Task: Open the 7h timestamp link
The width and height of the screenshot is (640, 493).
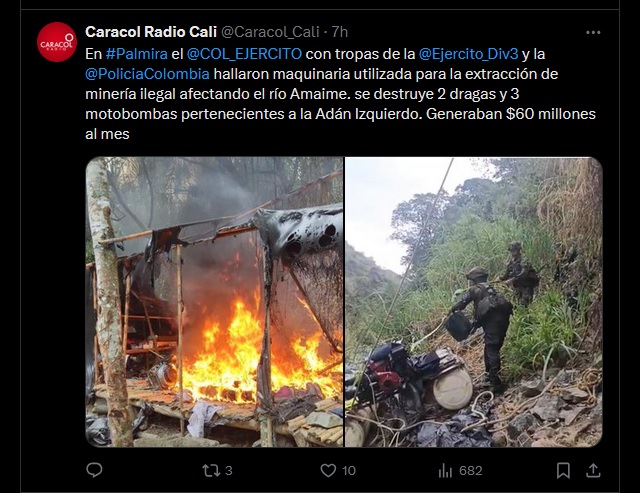Action: (x=340, y=32)
